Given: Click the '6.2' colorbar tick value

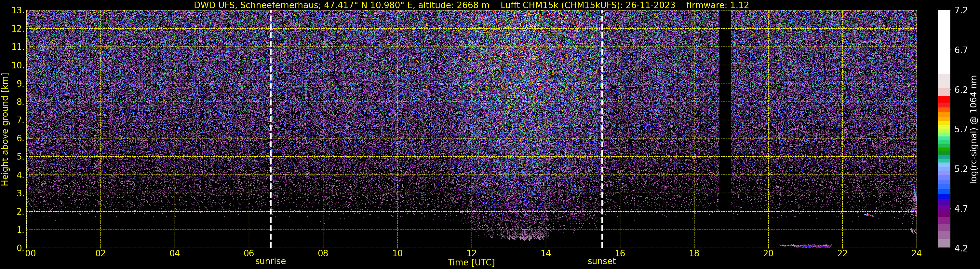Looking at the screenshot, I should pyautogui.click(x=961, y=90).
